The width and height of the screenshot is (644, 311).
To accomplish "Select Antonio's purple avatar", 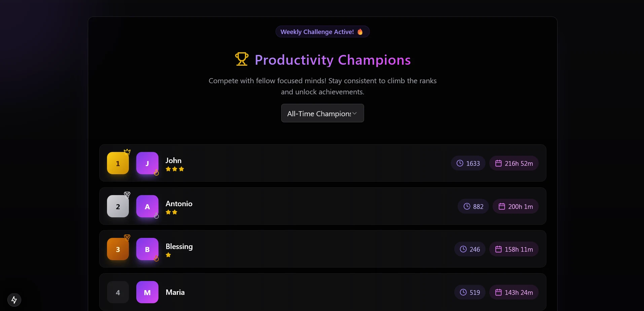I will pyautogui.click(x=147, y=206).
